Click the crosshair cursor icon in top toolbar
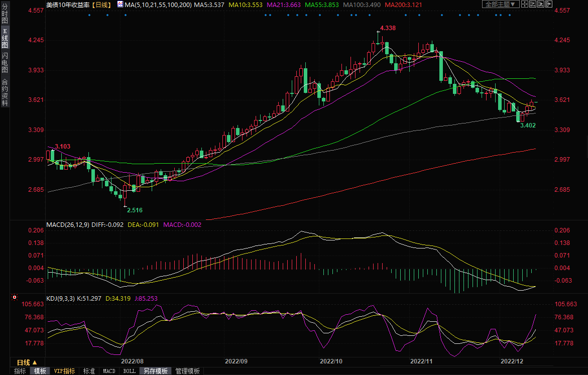Image resolution: width=588 pixels, height=375 pixels. point(524,4)
